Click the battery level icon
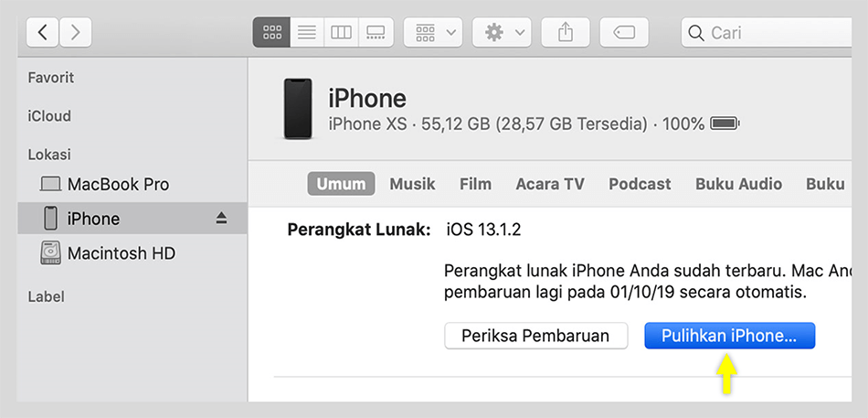This screenshot has height=418, width=868. coord(725,123)
